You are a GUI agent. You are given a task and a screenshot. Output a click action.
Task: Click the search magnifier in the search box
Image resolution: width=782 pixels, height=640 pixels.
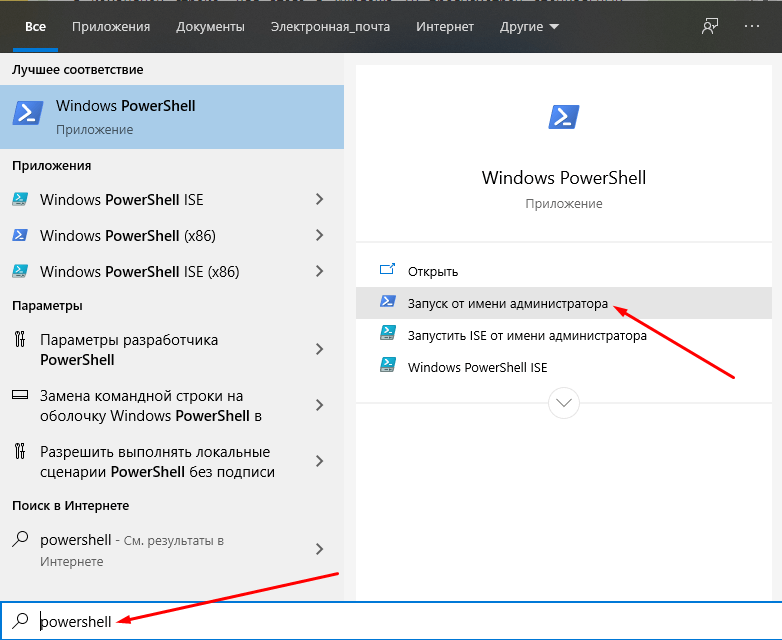20,621
